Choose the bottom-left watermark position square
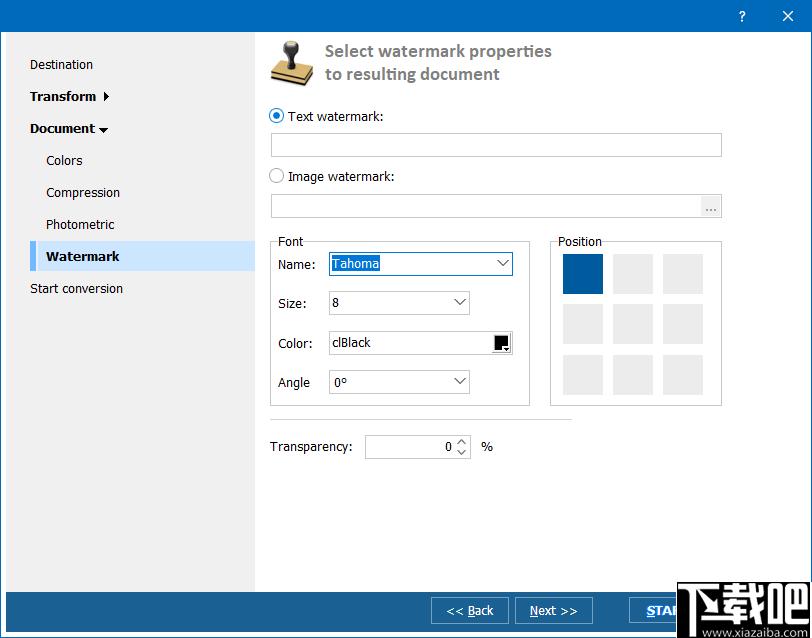Screen dimensions: 812x638 [583, 375]
